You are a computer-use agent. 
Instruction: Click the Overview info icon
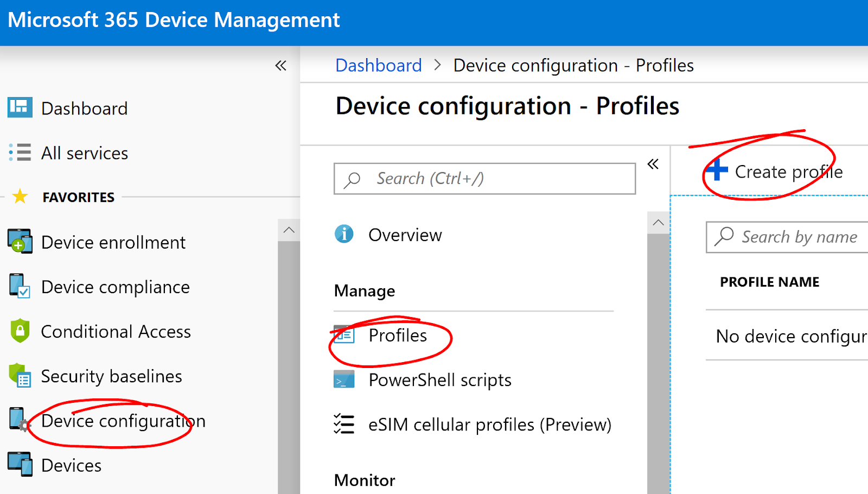pos(343,235)
